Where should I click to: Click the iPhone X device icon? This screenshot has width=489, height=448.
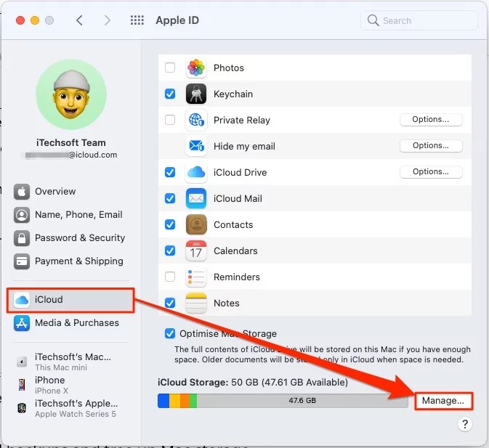tap(22, 385)
